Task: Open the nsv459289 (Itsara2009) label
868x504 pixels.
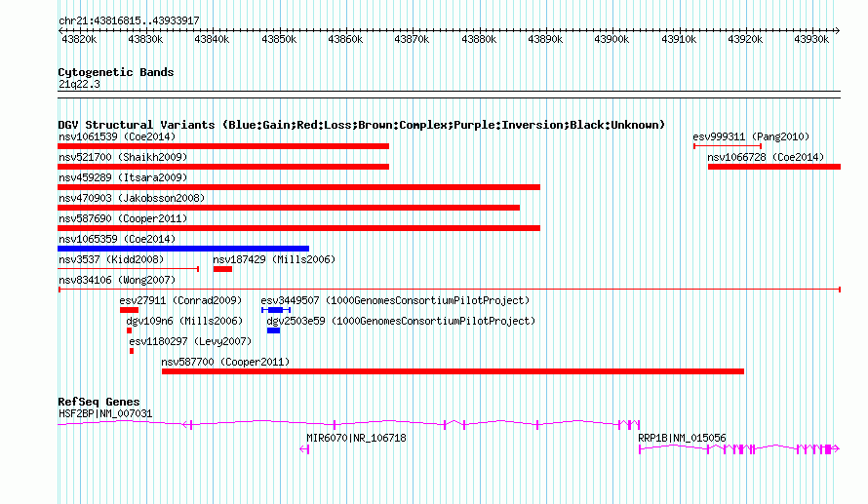Action: [x=123, y=177]
